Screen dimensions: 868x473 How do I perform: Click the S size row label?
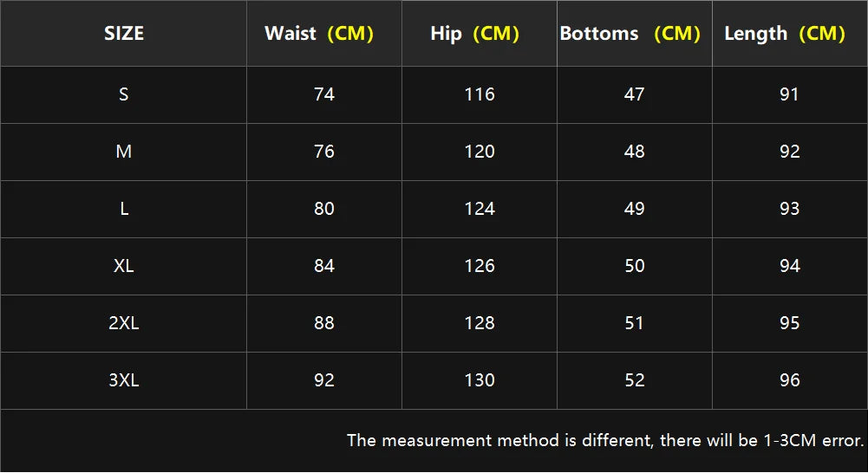click(124, 94)
